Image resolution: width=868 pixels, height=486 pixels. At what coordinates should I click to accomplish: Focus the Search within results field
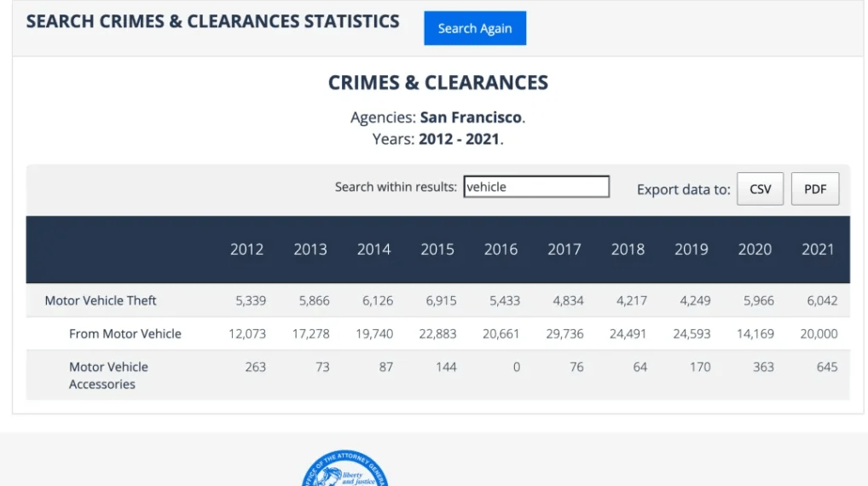coord(536,187)
